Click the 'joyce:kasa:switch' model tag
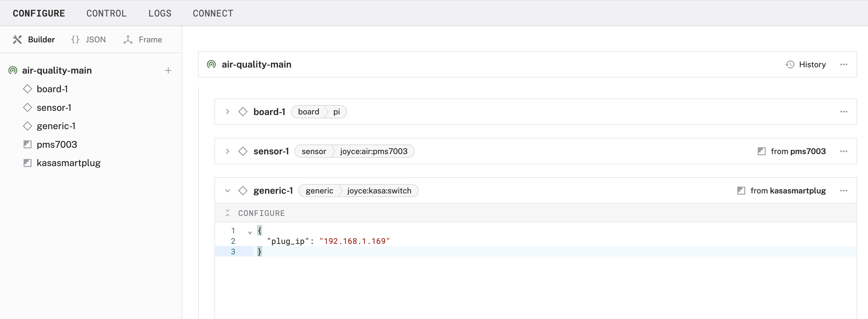868x319 pixels. [x=379, y=191]
